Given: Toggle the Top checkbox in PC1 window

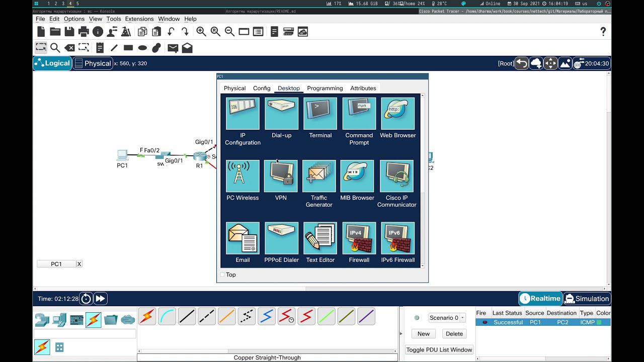Looking at the screenshot, I should click(x=222, y=275).
